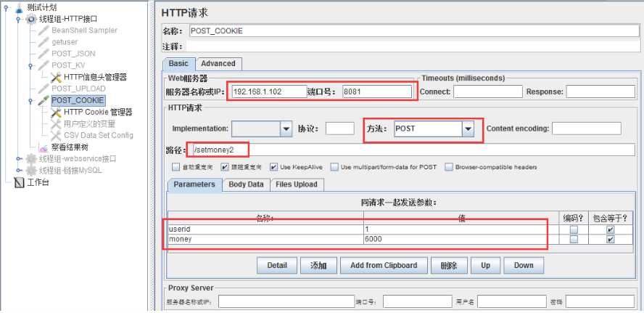Click the Proxy Server 端口号 field

pyautogui.click(x=417, y=301)
